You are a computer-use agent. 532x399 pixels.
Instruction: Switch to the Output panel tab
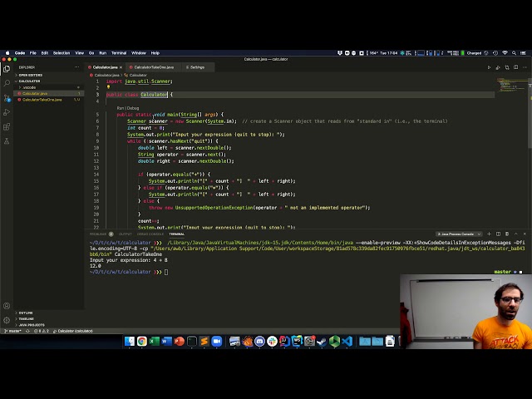point(126,234)
